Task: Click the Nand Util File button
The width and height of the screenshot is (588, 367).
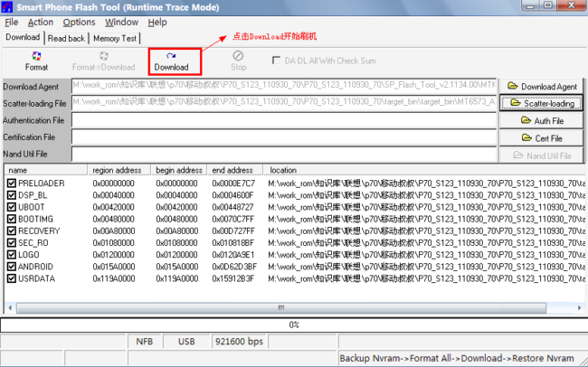Action: click(542, 155)
